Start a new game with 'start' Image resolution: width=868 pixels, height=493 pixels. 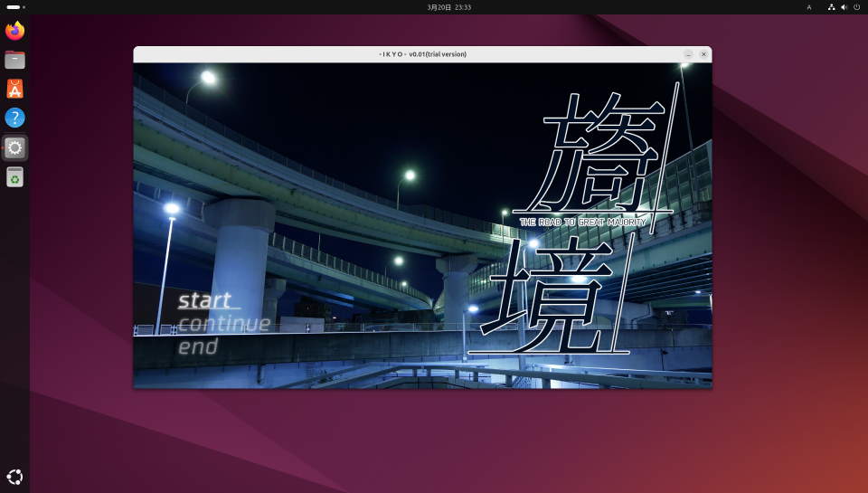(204, 300)
